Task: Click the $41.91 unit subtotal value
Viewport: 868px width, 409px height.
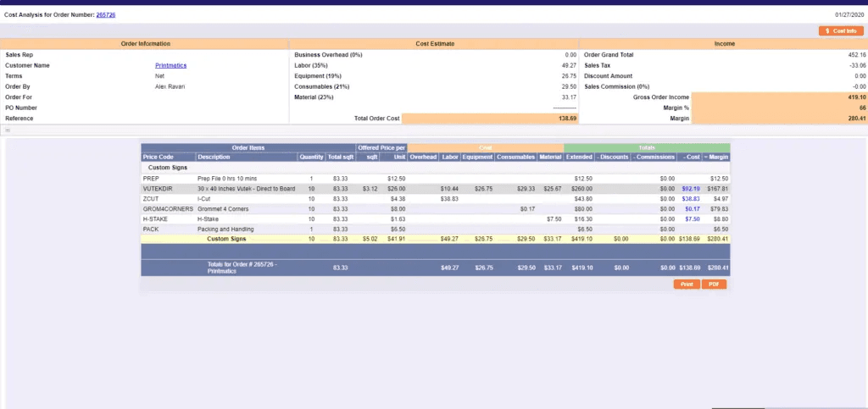Action: click(397, 240)
